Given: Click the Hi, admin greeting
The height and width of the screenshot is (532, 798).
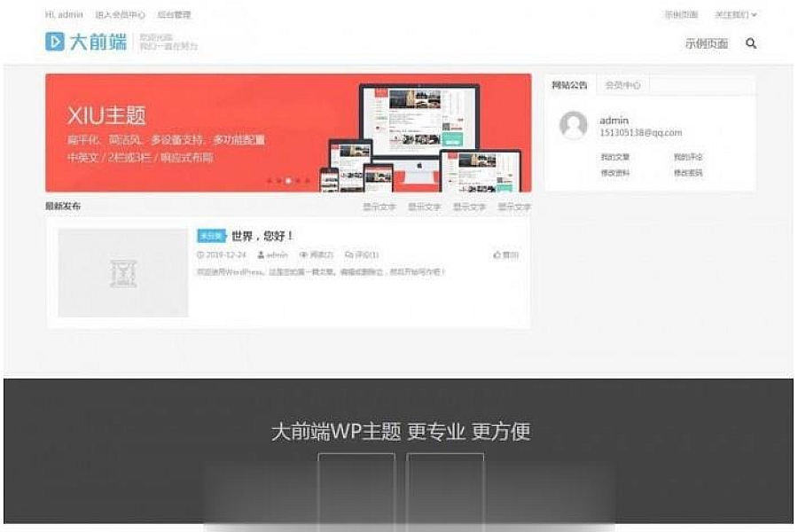Looking at the screenshot, I should click(64, 15).
